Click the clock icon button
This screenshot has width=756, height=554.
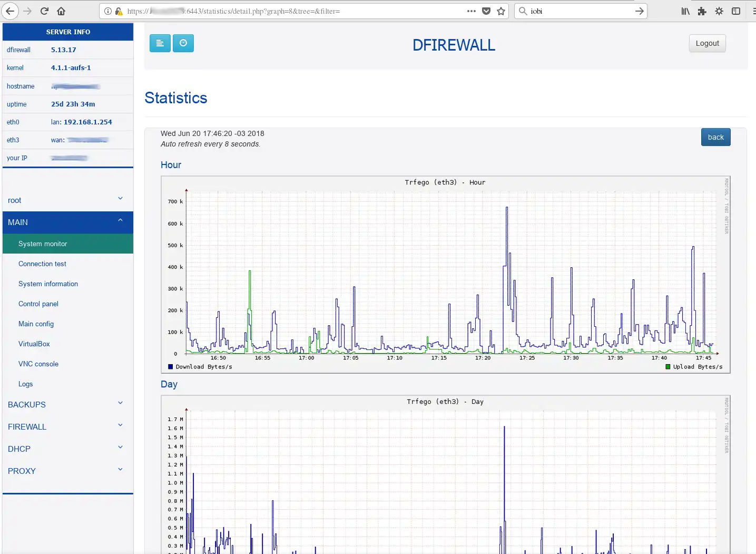183,43
